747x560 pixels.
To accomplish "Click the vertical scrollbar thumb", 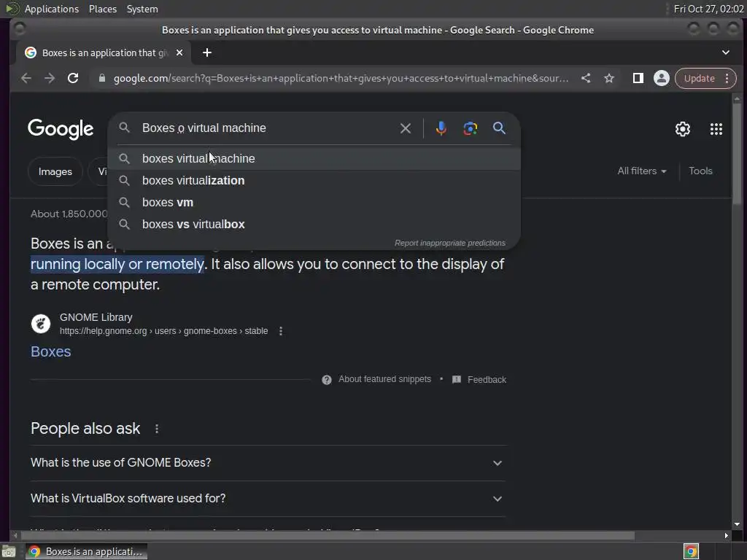I will coord(737,153).
